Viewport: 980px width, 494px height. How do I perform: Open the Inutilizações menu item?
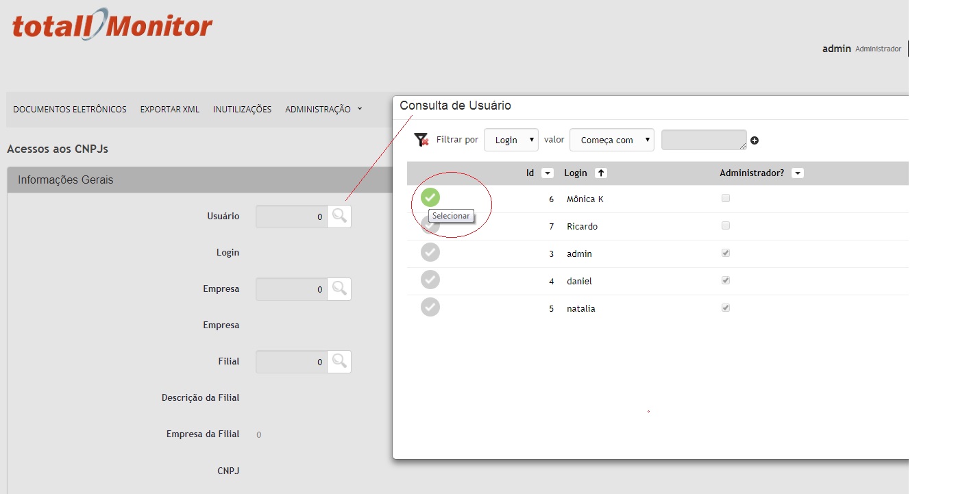[x=242, y=109]
